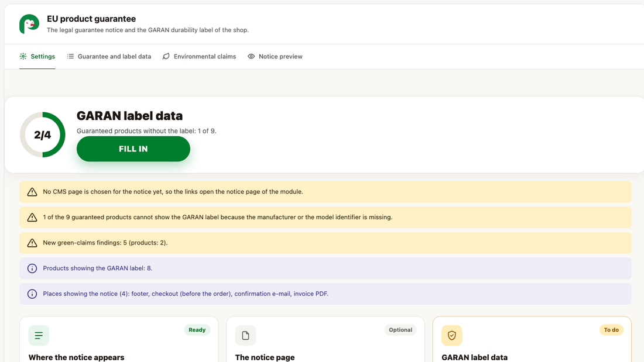
Task: Open the Notice preview tab
Action: click(275, 56)
